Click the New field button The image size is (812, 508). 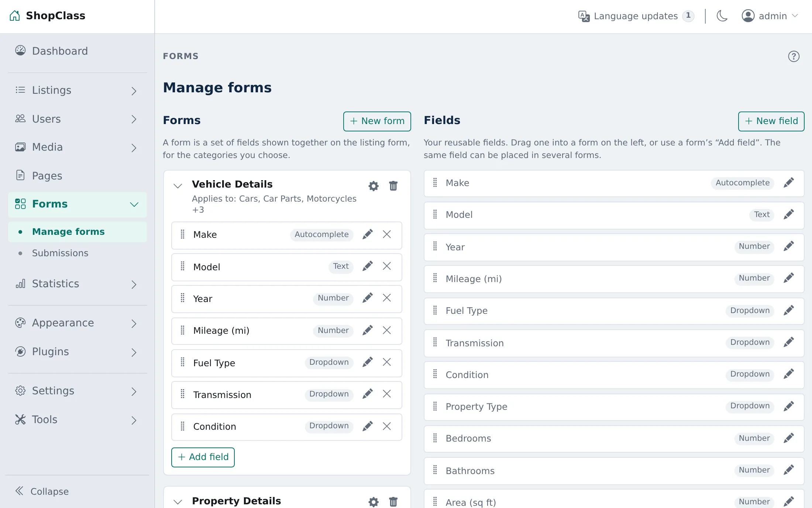pyautogui.click(x=771, y=121)
